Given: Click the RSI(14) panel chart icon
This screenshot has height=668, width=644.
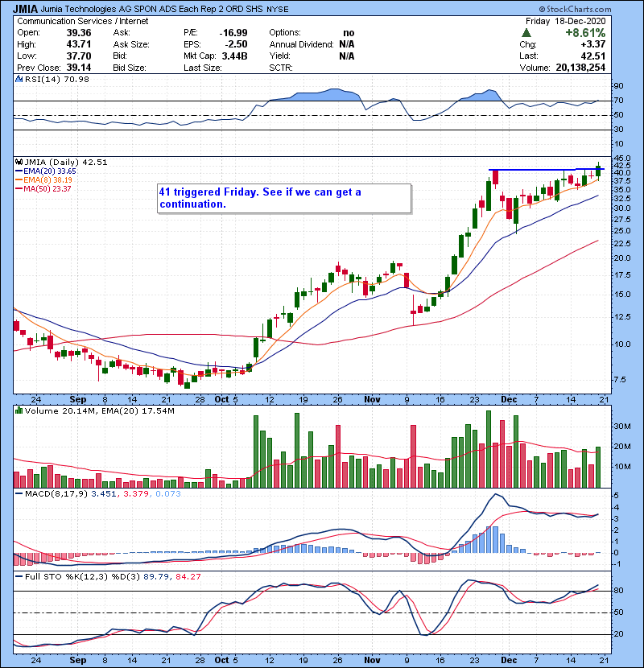Looking at the screenshot, I should 19,79.
